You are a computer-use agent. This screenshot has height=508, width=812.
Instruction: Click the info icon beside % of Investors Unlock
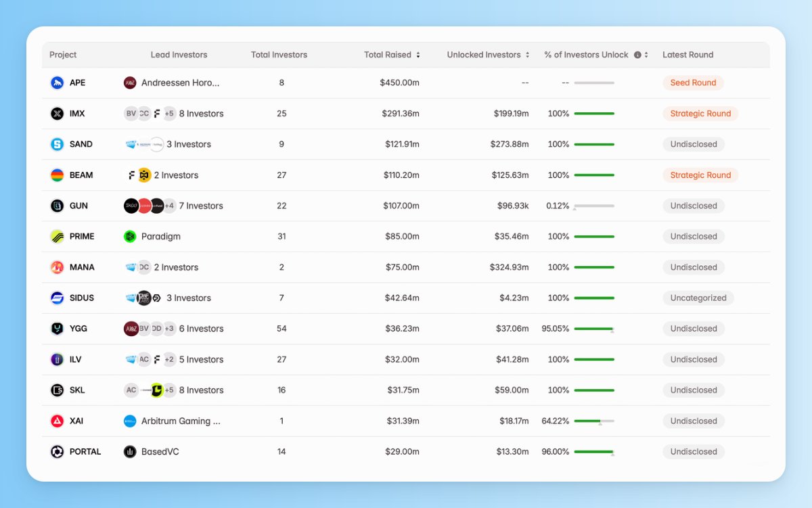coord(637,55)
